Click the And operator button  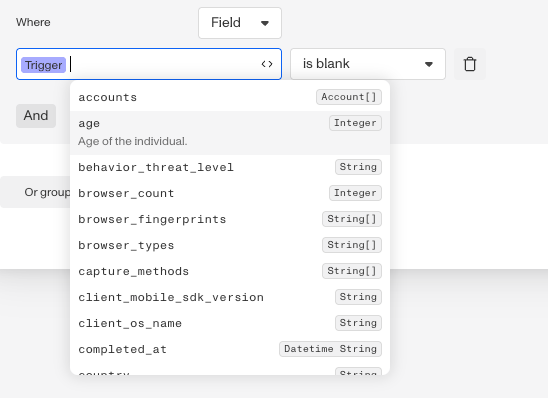36,116
